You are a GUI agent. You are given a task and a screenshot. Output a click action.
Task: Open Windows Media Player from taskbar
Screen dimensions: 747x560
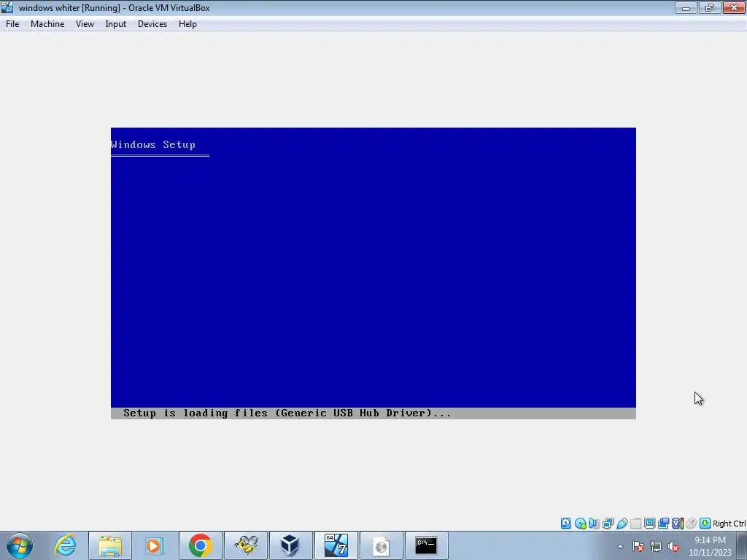coord(155,545)
